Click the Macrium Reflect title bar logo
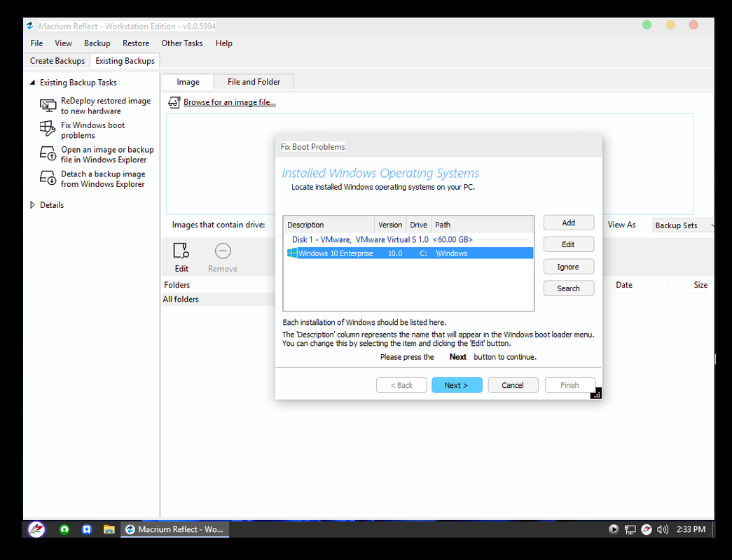The height and width of the screenshot is (560, 732). (x=30, y=26)
